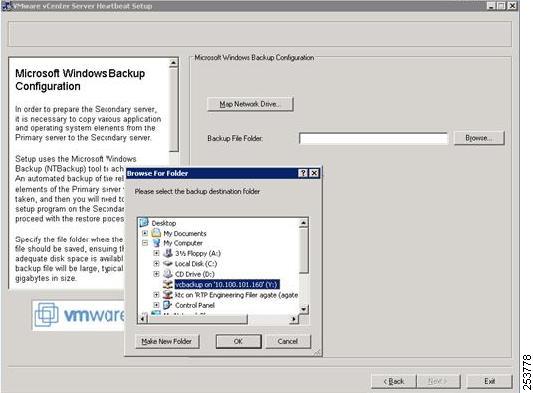Screen dimensions: 533x393
Task: Select the My Documents folder icon
Action: [156, 233]
